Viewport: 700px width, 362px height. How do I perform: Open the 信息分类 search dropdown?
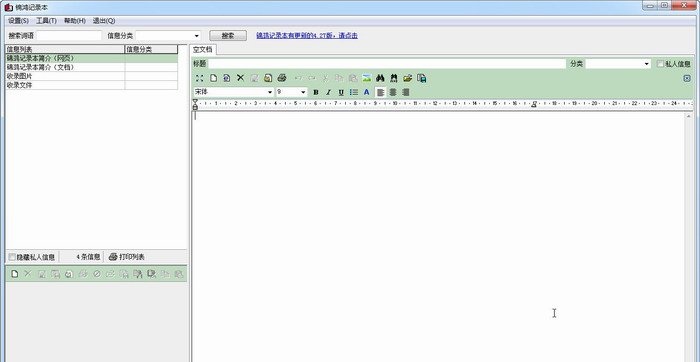tap(196, 36)
